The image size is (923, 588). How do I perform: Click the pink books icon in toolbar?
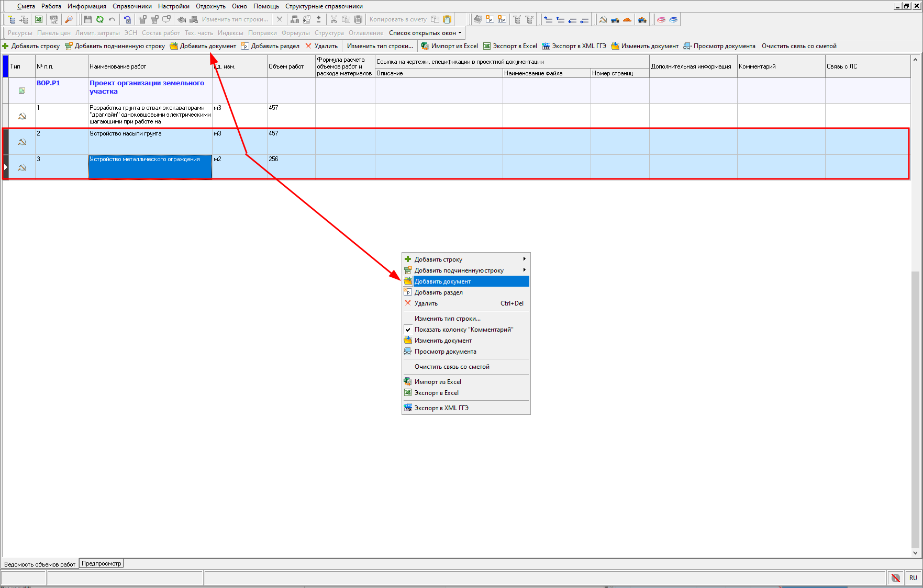pos(661,19)
